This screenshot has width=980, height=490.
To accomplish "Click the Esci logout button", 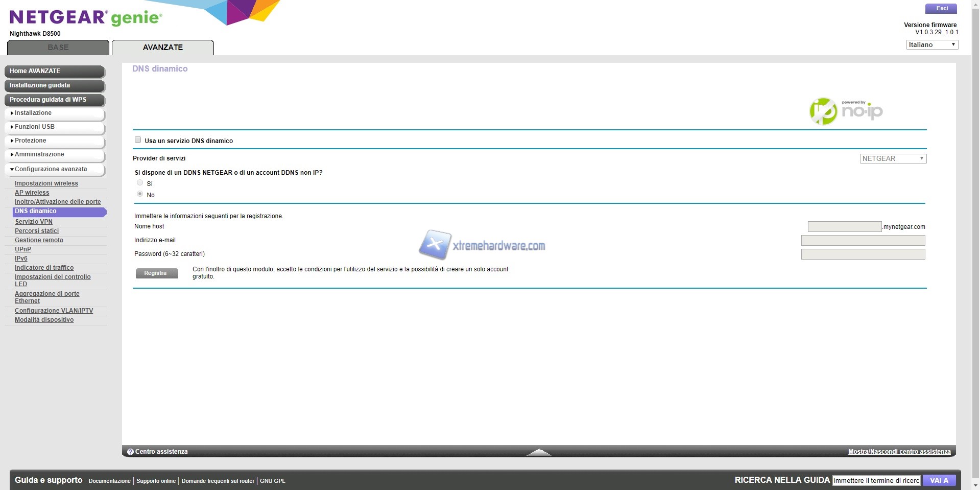I will tap(942, 9).
